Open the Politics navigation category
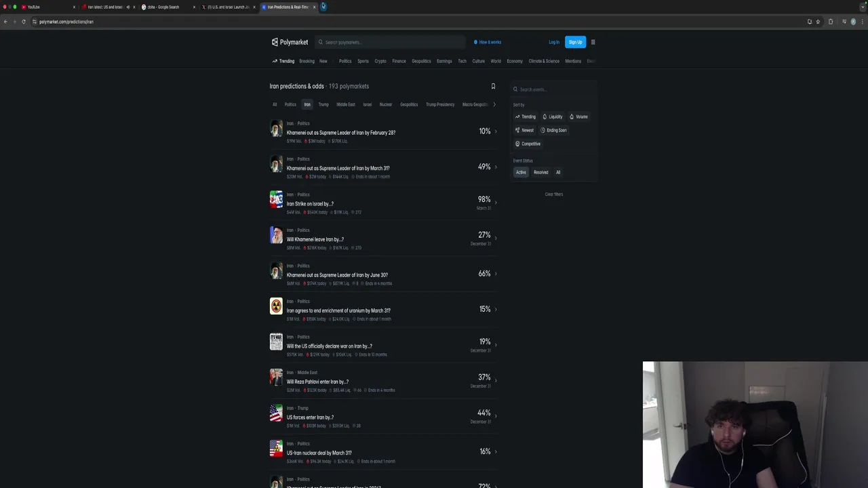This screenshot has height=488, width=868. click(345, 61)
